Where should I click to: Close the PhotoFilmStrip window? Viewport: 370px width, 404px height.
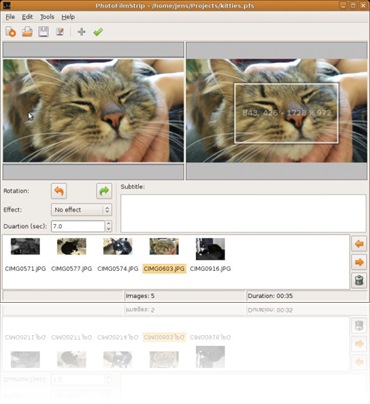[x=363, y=6]
